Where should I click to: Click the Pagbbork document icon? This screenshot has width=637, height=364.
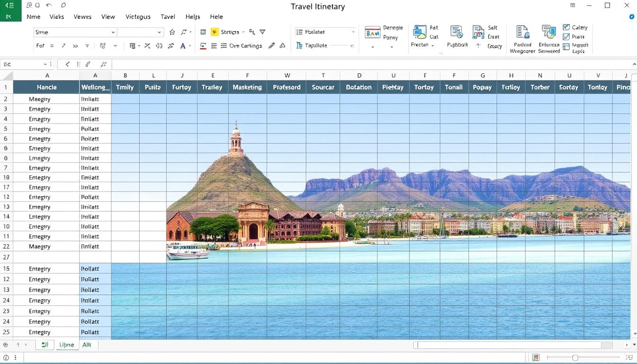[x=456, y=32]
